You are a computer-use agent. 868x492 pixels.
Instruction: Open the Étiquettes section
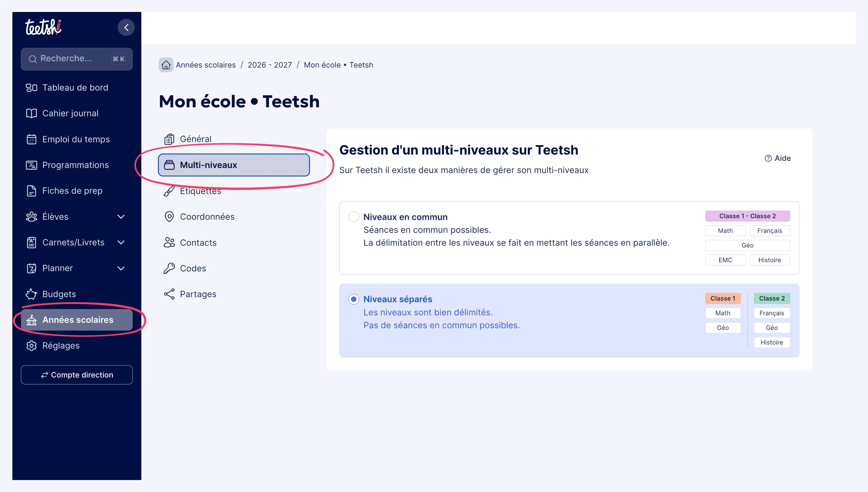coord(234,191)
